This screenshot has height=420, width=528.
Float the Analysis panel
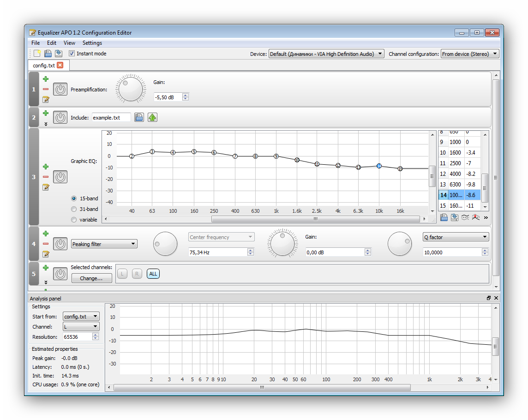(x=489, y=298)
